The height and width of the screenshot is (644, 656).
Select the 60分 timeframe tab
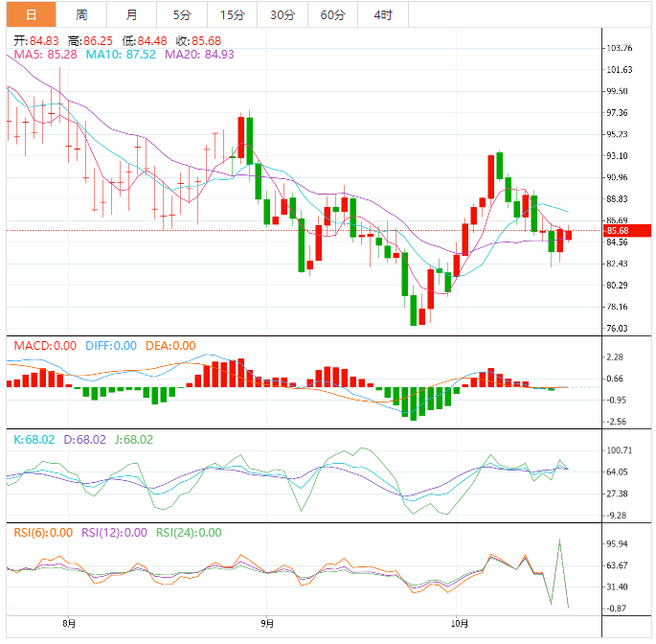[x=333, y=14]
